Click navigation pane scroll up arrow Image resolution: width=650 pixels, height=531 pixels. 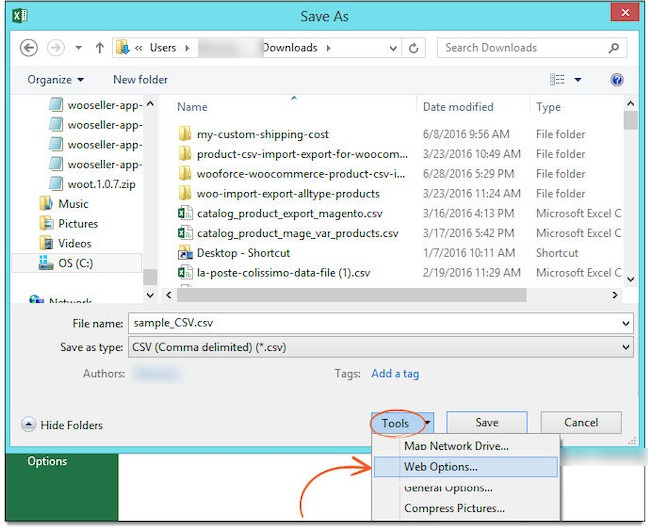[150, 104]
